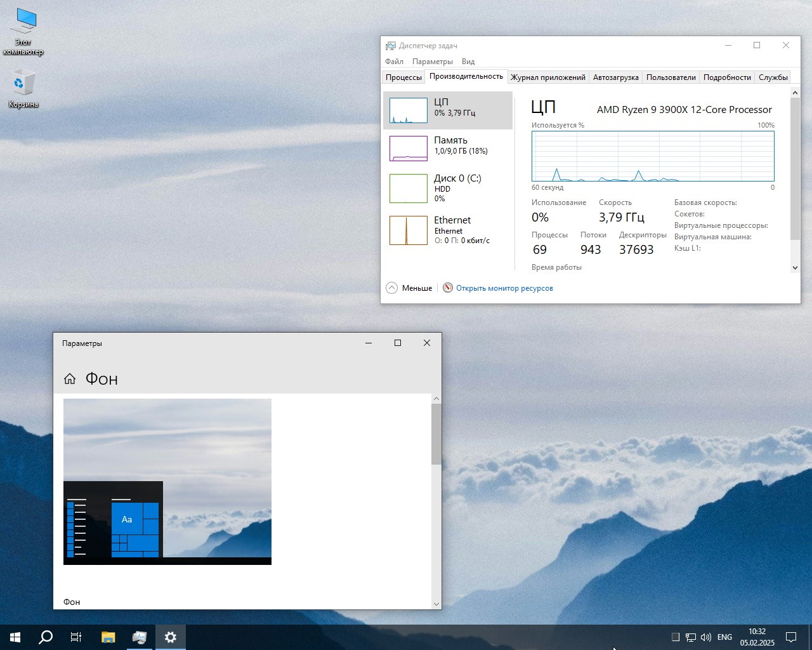Select the ЦП performance graph thumbnail

tap(408, 110)
